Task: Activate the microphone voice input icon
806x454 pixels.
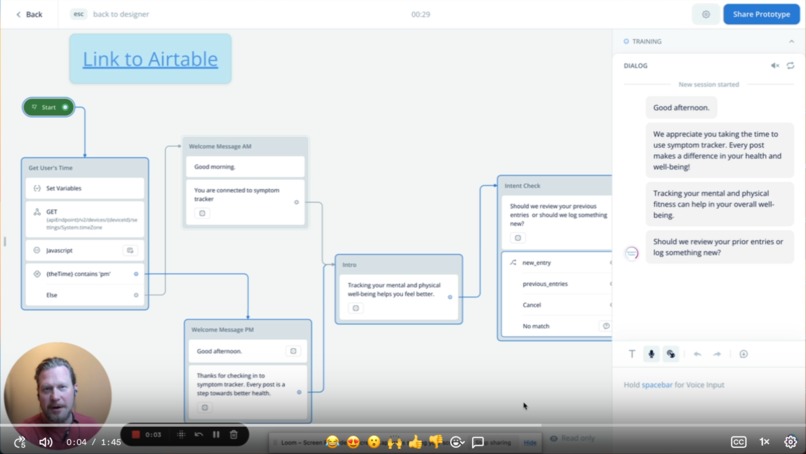Action: [651, 354]
